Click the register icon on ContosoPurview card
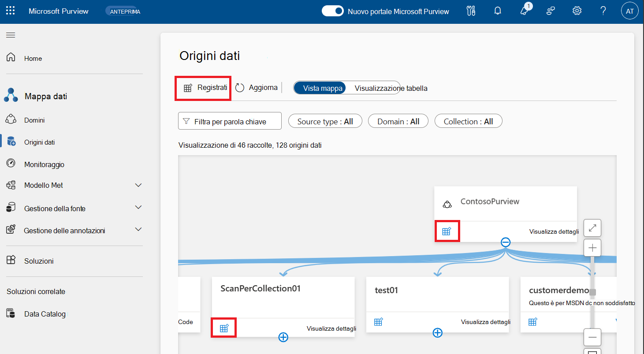 pyautogui.click(x=447, y=231)
